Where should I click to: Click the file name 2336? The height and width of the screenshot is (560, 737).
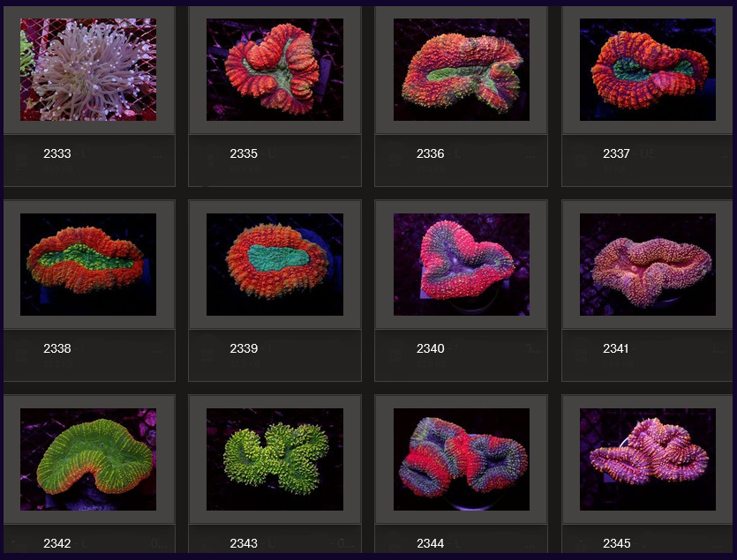(x=430, y=153)
